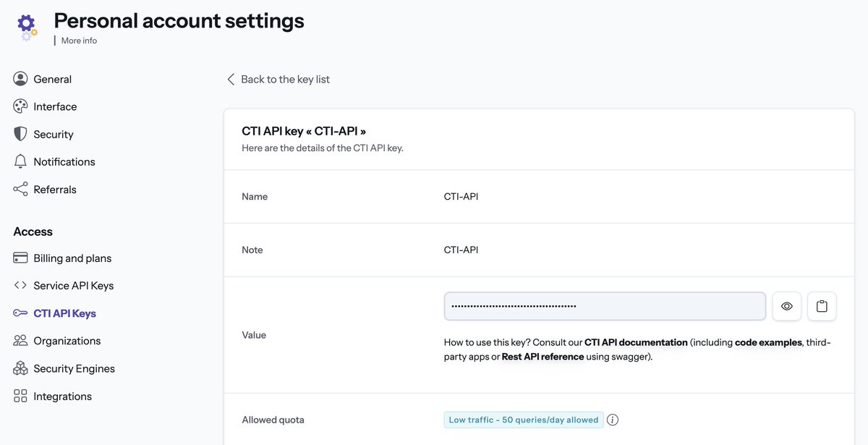Open Billing and plans
The image size is (868, 445).
(72, 258)
